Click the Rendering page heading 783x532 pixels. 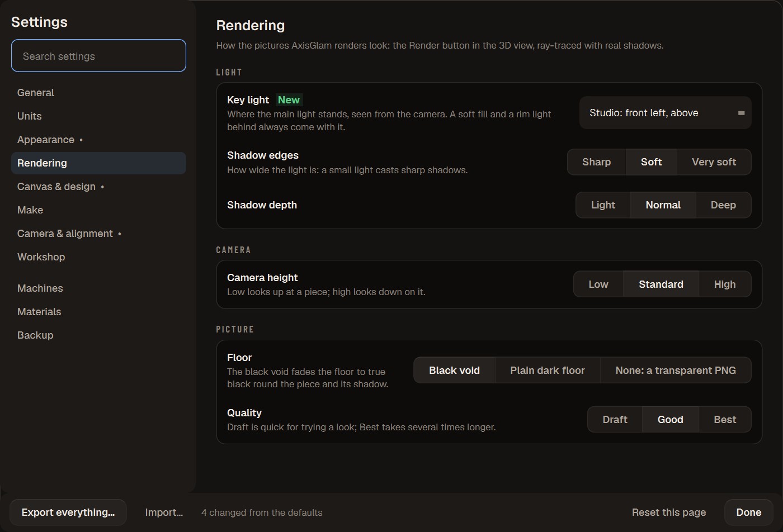point(251,25)
